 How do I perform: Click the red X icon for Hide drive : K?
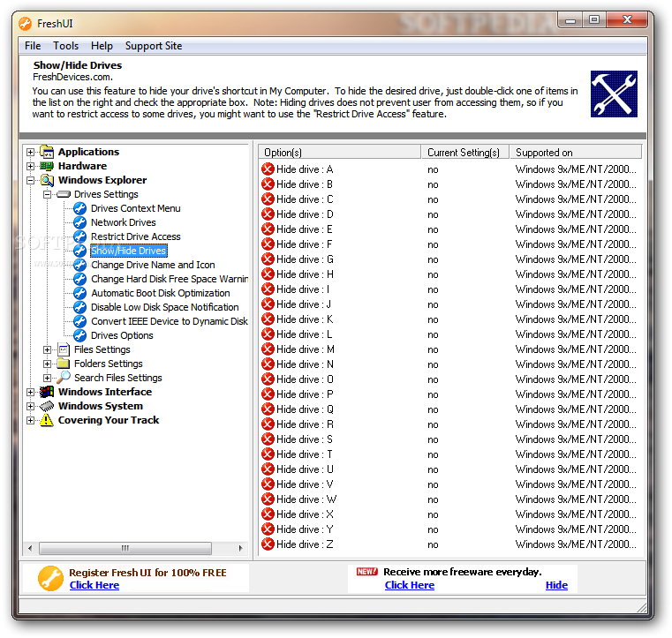[x=268, y=319]
